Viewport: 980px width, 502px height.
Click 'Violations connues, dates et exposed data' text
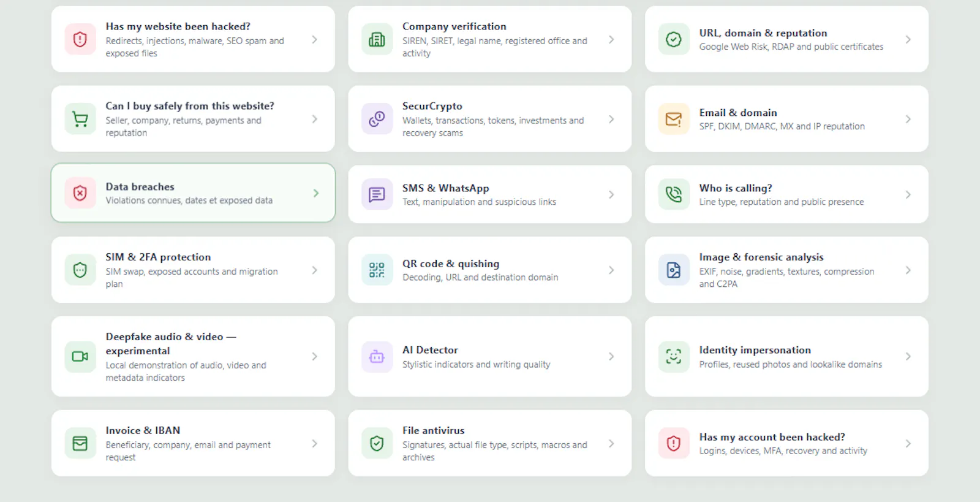(189, 200)
